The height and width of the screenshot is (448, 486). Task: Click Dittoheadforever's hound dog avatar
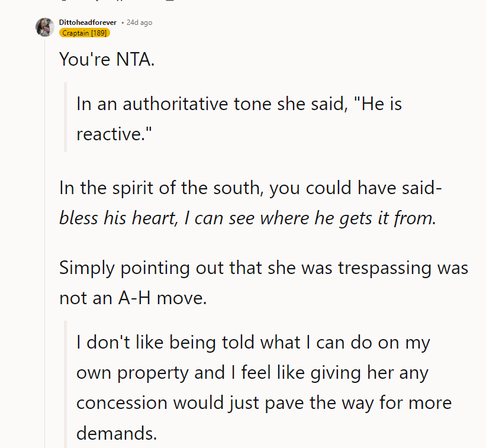(x=44, y=27)
